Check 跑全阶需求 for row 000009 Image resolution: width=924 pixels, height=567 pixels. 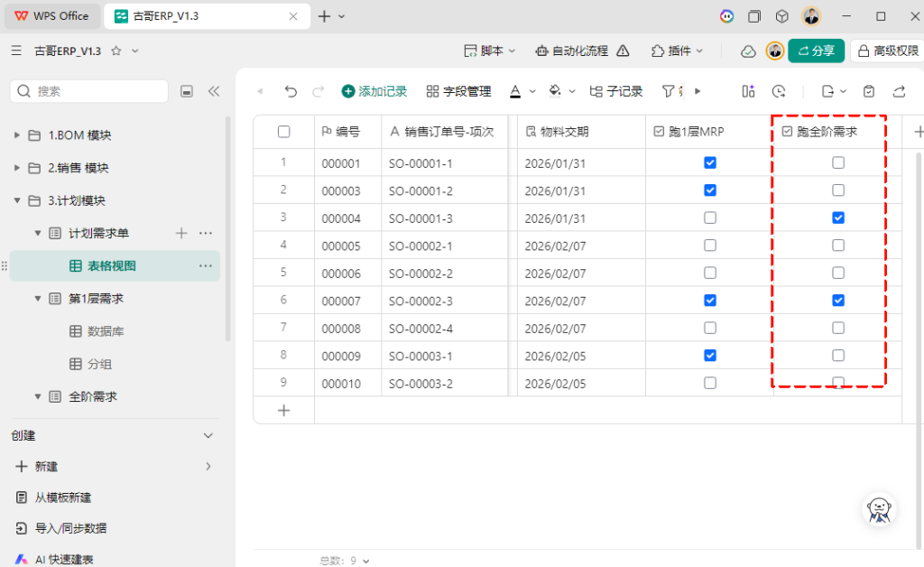pos(838,356)
